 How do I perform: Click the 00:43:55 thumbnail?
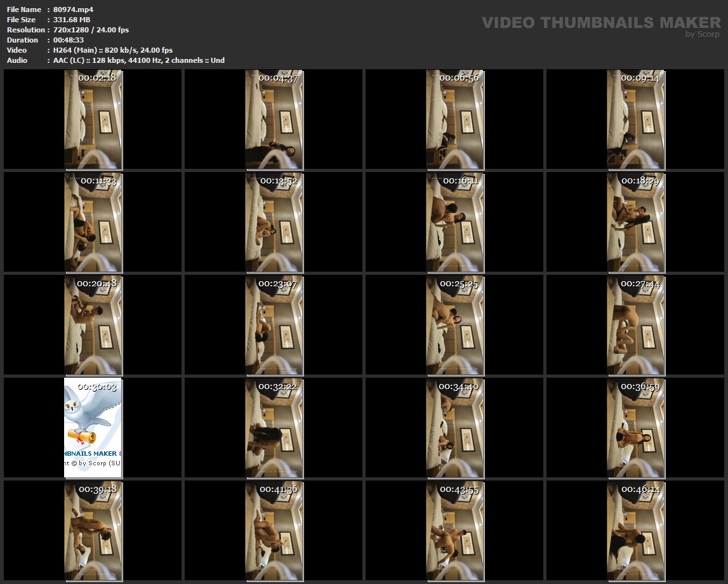click(455, 531)
